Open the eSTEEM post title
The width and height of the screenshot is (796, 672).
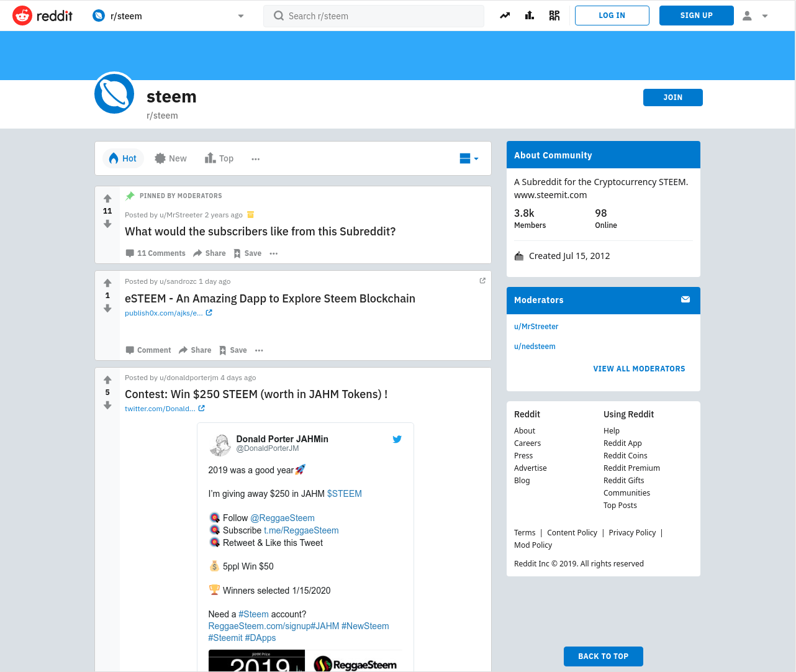click(270, 299)
